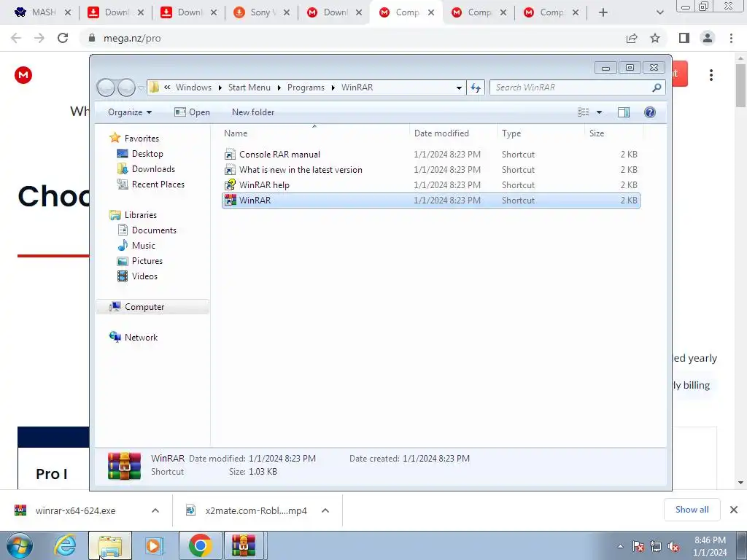This screenshot has height=560, width=747.
Task: Open Chrome profile avatar icon
Action: [x=708, y=38]
